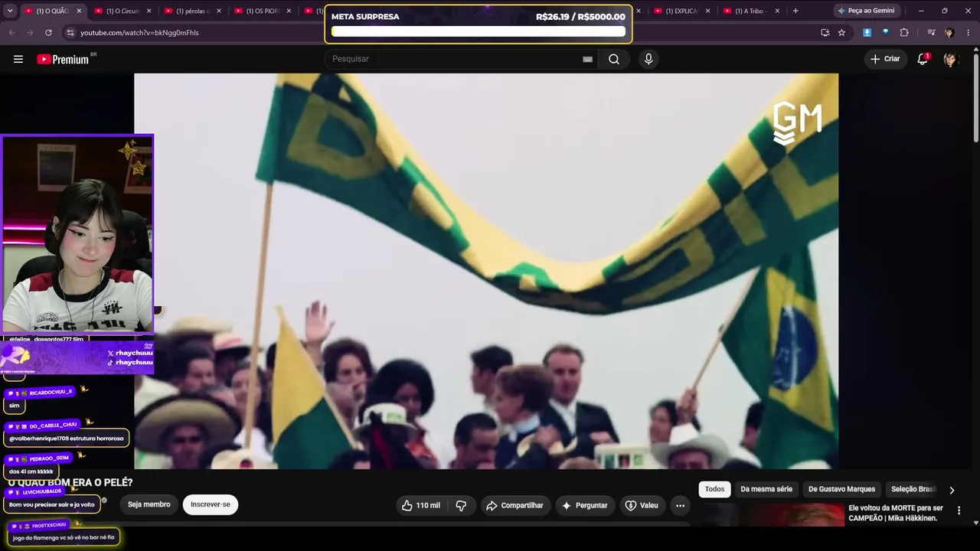Close the pérolas tab

point(219,11)
